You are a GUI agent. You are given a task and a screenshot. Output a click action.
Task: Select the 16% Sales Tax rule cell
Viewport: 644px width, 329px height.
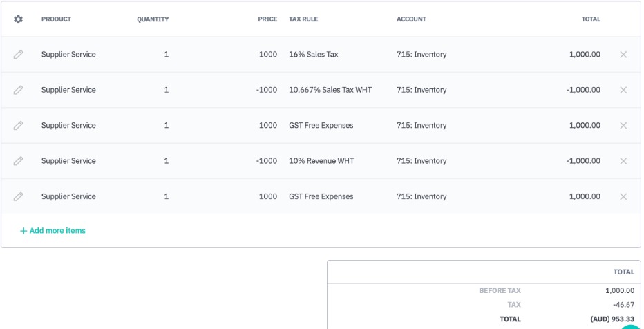(x=313, y=55)
